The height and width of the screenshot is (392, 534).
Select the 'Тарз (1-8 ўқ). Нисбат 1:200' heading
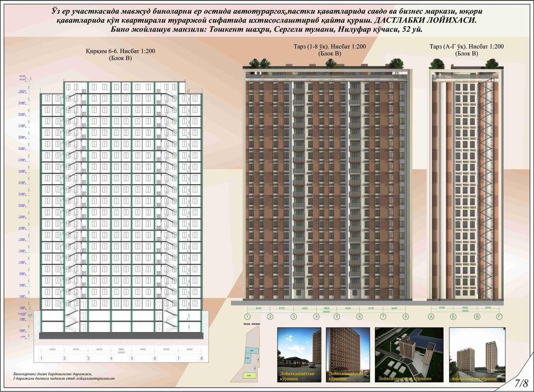tap(329, 46)
